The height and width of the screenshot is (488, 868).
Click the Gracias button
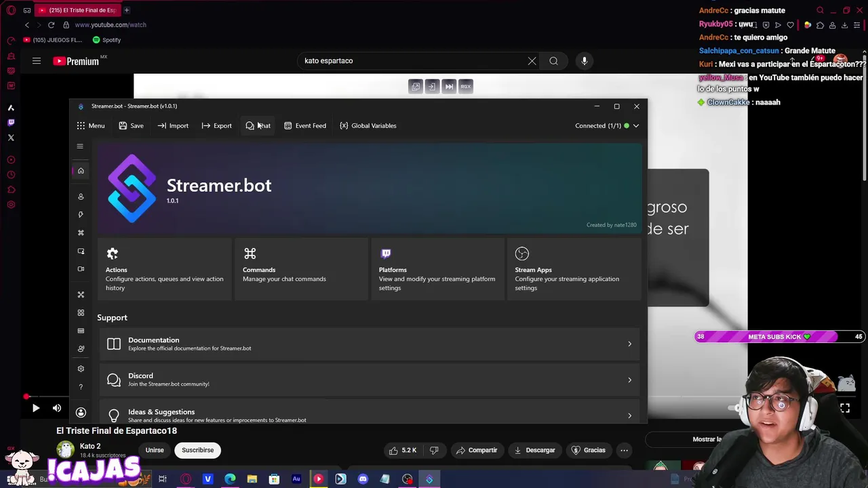588,450
